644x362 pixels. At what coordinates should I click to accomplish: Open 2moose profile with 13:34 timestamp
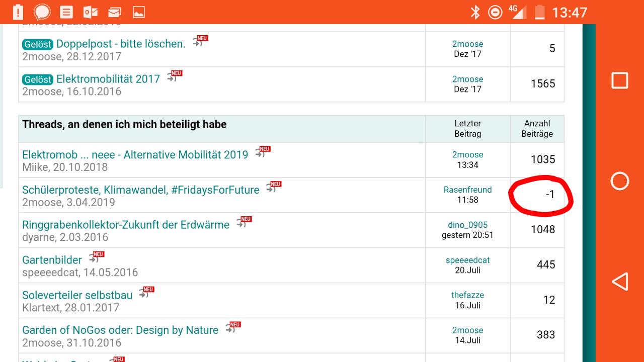tap(467, 155)
